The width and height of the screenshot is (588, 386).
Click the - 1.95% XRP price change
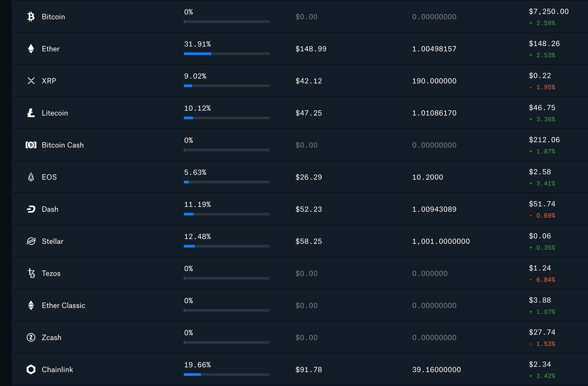pyautogui.click(x=542, y=87)
